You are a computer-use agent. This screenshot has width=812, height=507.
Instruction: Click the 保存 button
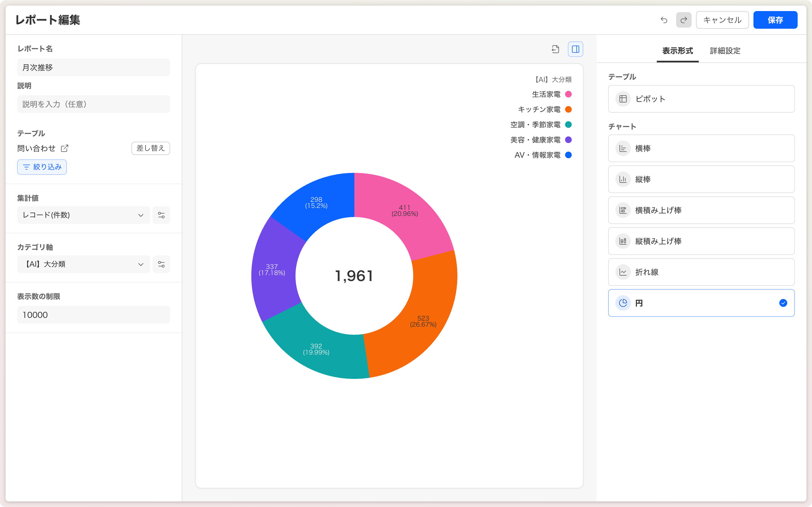click(775, 20)
